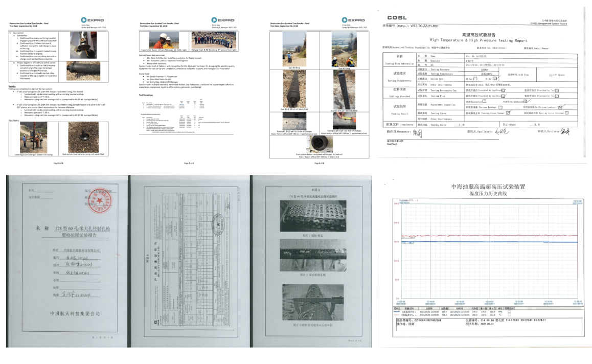
Task: Click round stamp on quality certificate table page
Action: pyautogui.click(x=219, y=224)
